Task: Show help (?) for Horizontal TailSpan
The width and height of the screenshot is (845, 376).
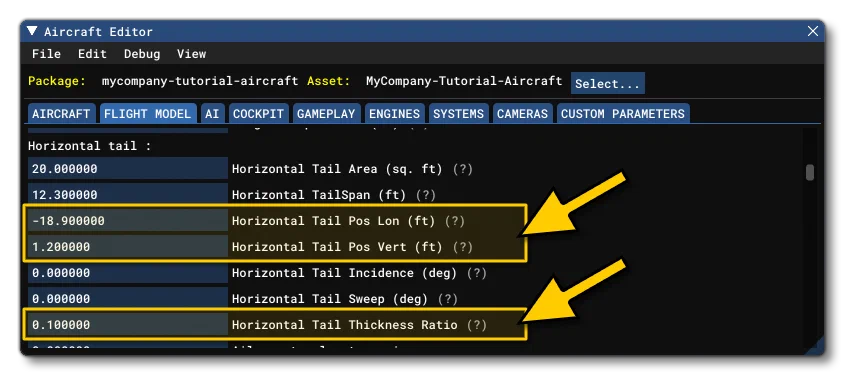Action: [x=426, y=194]
